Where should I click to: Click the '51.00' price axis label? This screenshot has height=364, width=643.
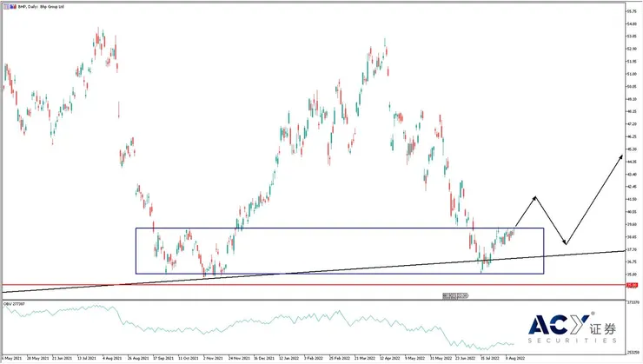coord(632,74)
